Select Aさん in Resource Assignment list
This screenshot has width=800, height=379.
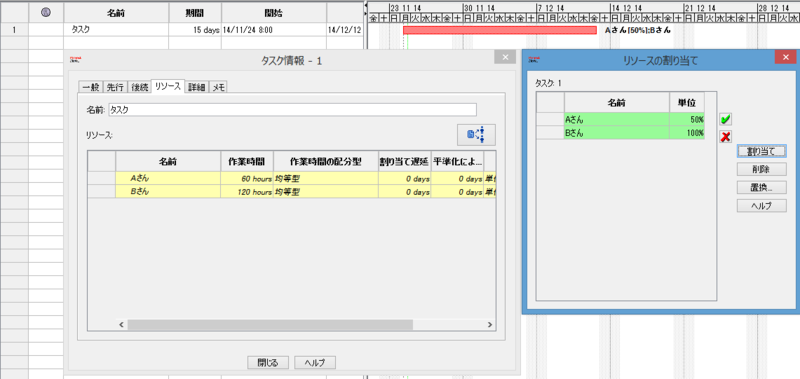tap(616, 119)
